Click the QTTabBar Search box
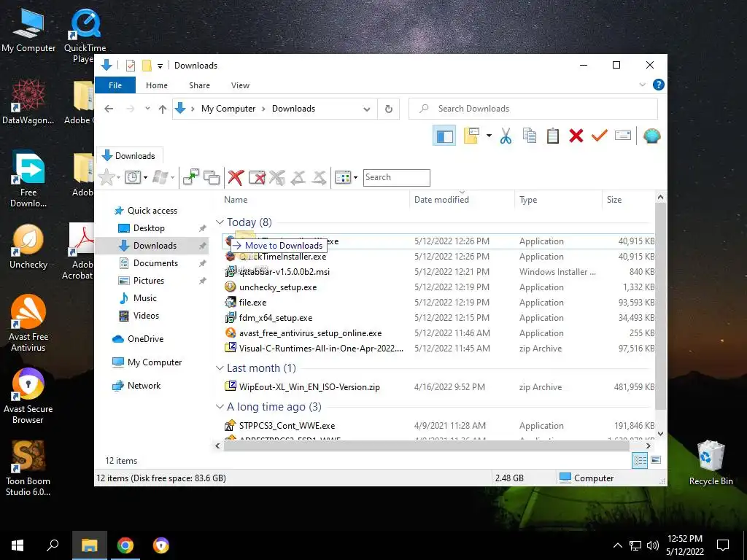This screenshot has width=747, height=560. pos(396,178)
